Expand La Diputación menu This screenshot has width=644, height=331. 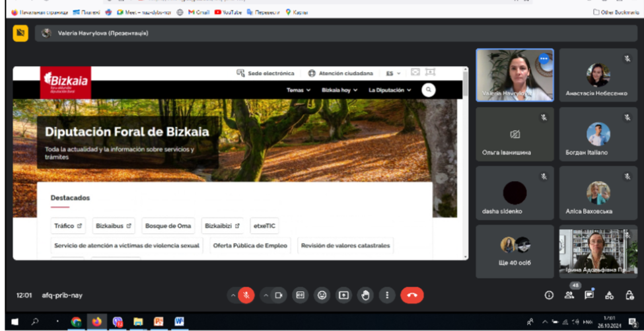[390, 90]
